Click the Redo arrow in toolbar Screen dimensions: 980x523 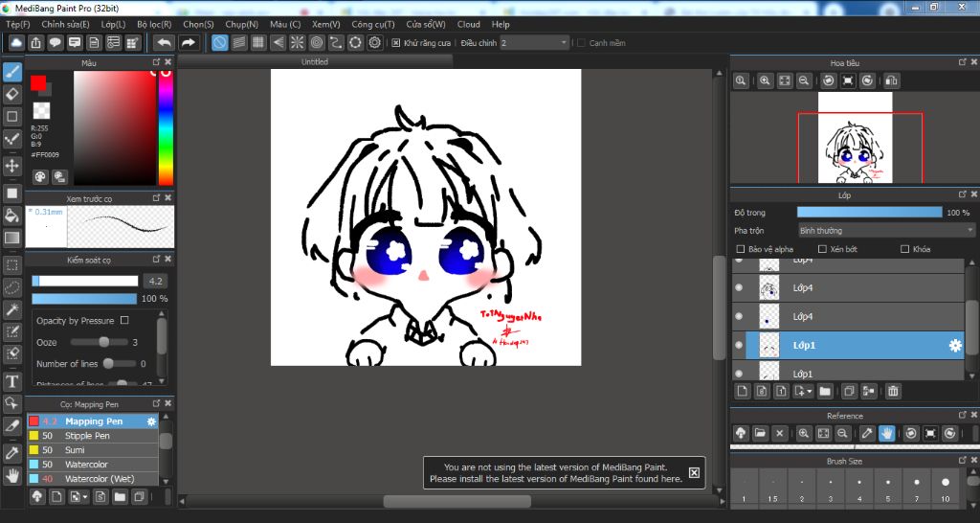tap(188, 42)
